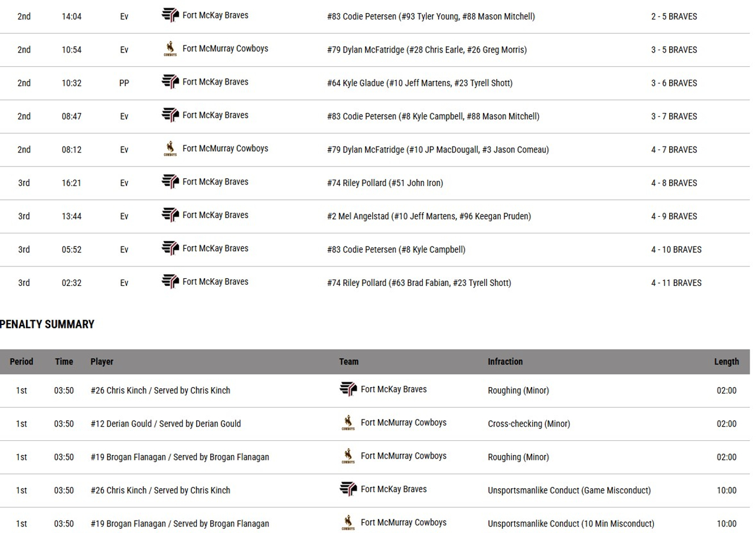Click the Team column header in the penalty table
This screenshot has height=533, width=756.
(348, 362)
